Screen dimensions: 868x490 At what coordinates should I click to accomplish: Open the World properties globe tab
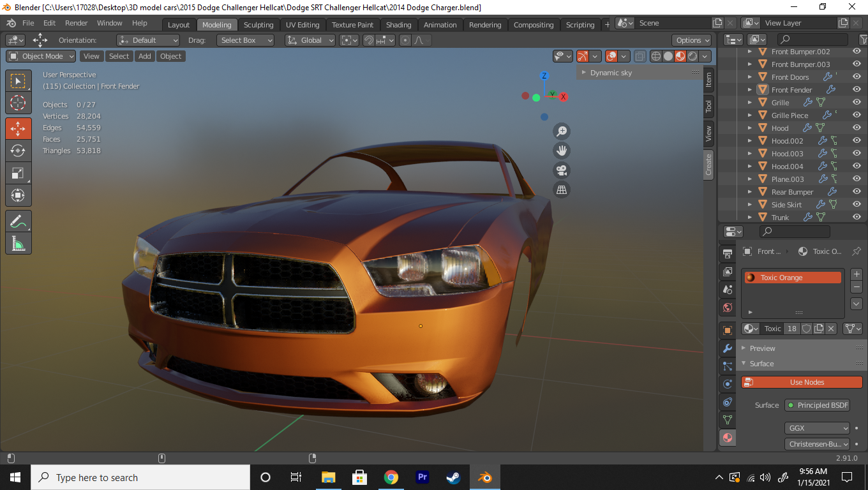coord(727,308)
